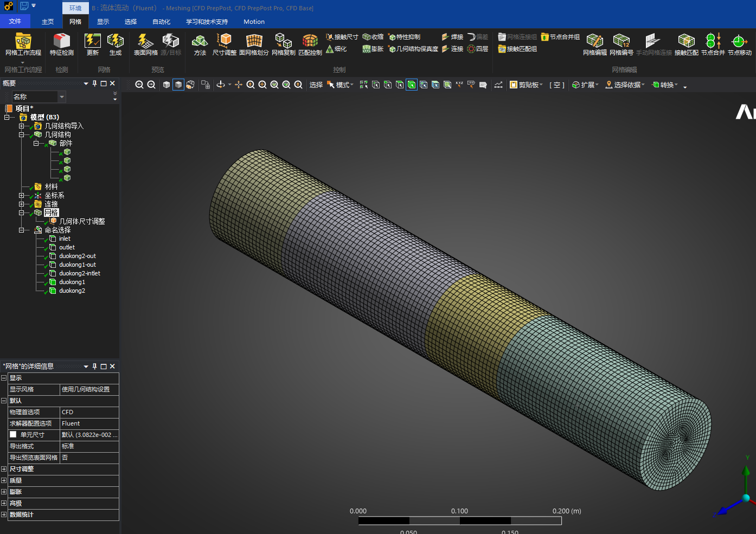Open the 选择依据 dropdown in the toolbar
Image resolution: width=756 pixels, height=534 pixels.
[625, 85]
